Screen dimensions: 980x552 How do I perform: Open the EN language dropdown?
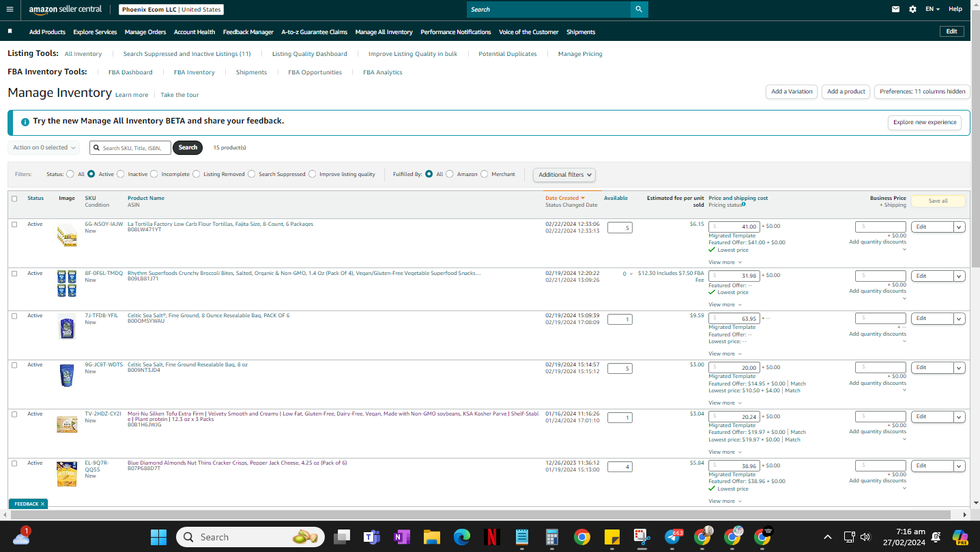[932, 10]
